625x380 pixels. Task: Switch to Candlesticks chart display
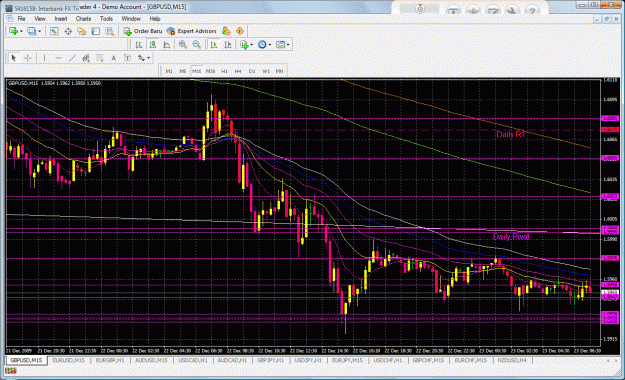pos(153,45)
